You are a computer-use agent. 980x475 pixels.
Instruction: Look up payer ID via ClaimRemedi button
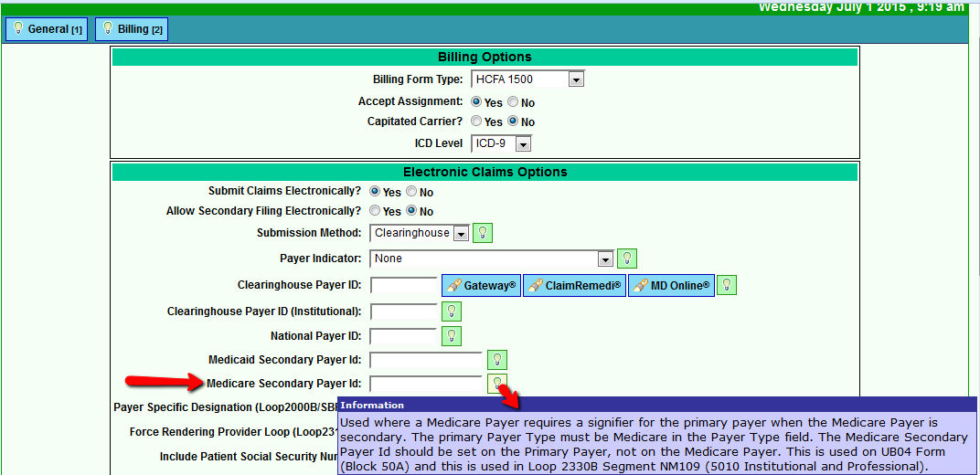[574, 285]
